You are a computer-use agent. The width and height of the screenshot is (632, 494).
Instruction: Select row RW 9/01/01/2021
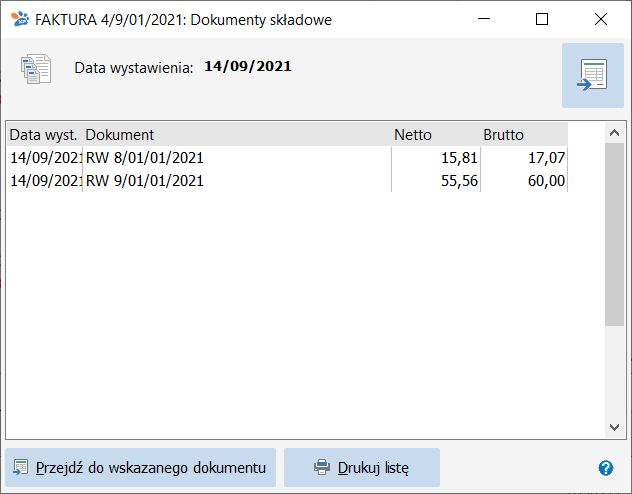(x=287, y=181)
